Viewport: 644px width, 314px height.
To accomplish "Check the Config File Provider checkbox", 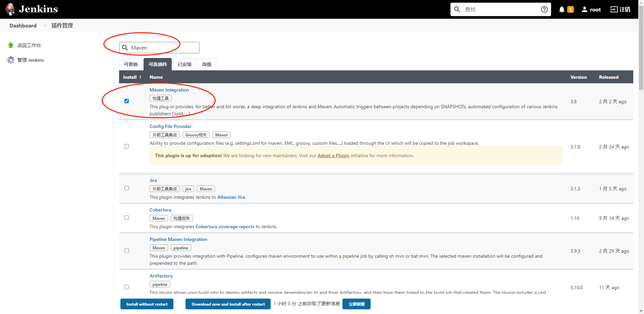I will pyautogui.click(x=126, y=146).
